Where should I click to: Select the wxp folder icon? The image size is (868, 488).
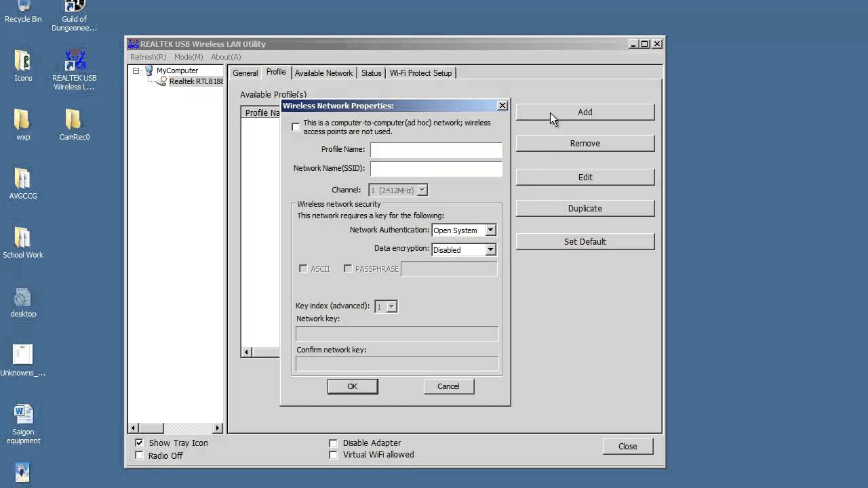tap(23, 125)
